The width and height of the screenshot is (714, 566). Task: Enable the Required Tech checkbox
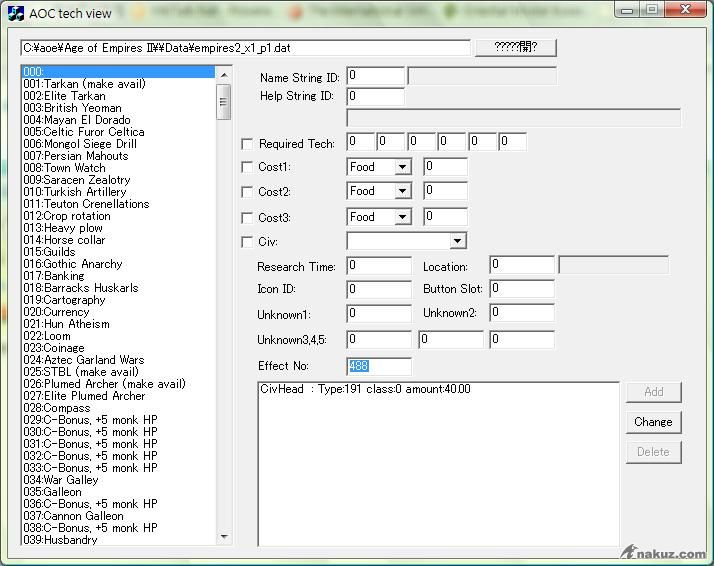(247, 144)
